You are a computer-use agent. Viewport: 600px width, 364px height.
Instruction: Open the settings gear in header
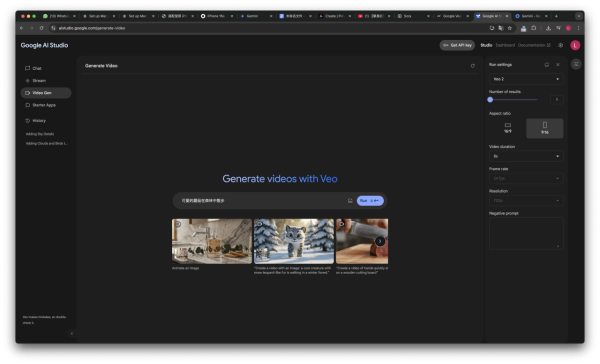(561, 45)
